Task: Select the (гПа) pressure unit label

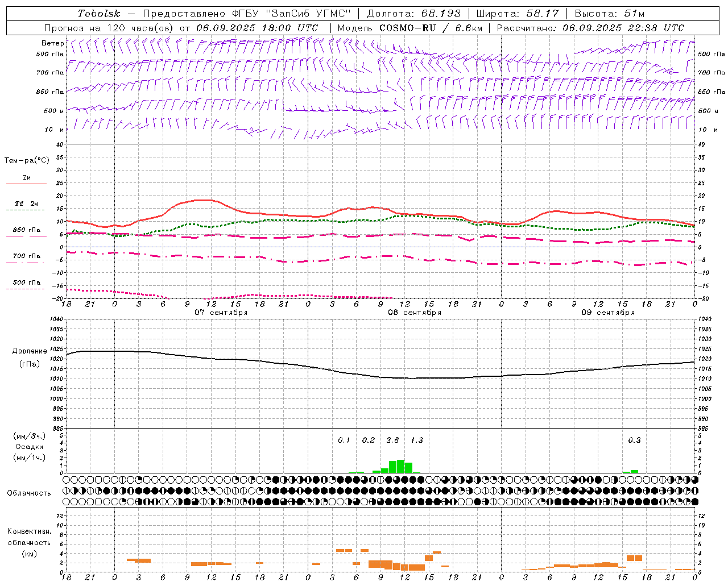Action: click(x=30, y=364)
